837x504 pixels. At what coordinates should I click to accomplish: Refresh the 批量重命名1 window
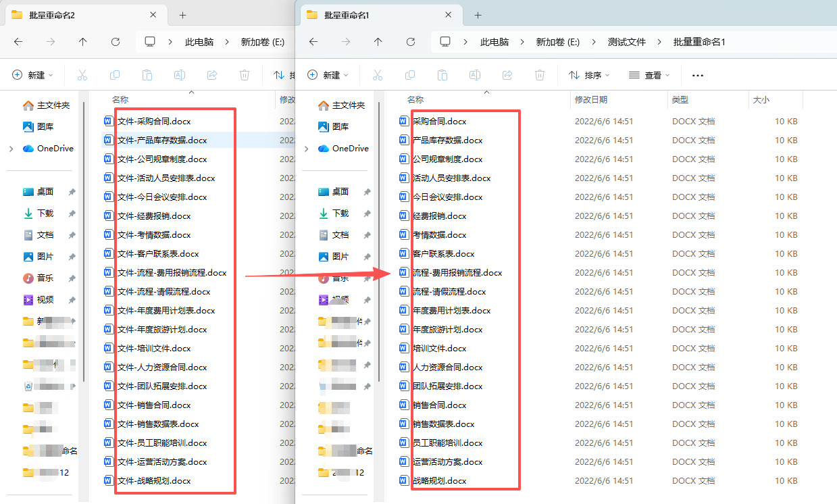(411, 42)
